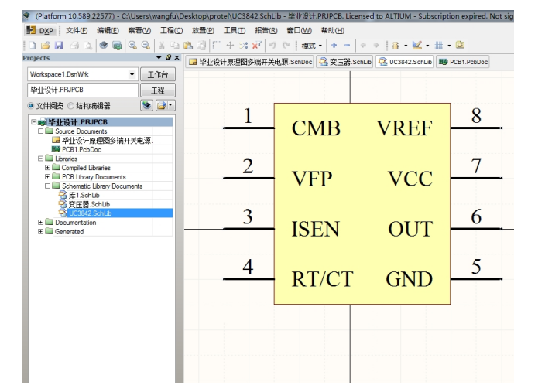This screenshot has width=545, height=392.
Task: Open the panel view options dropdown button
Action: pos(165,105)
